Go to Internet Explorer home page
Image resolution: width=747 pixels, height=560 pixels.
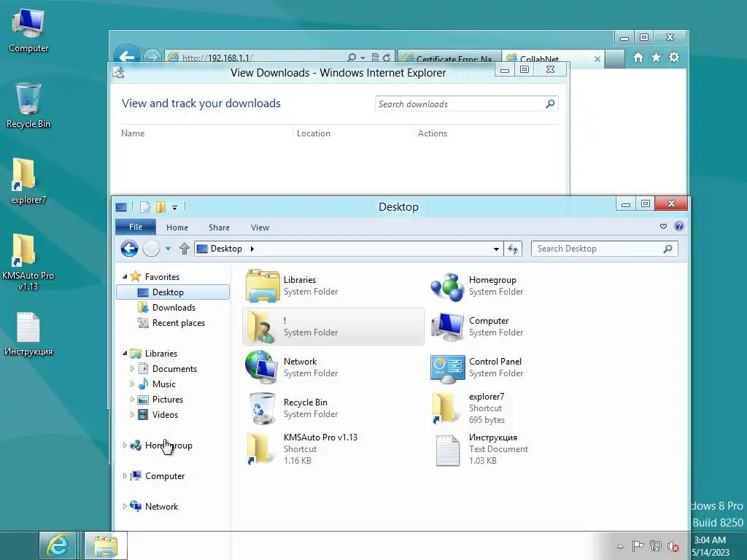click(638, 58)
